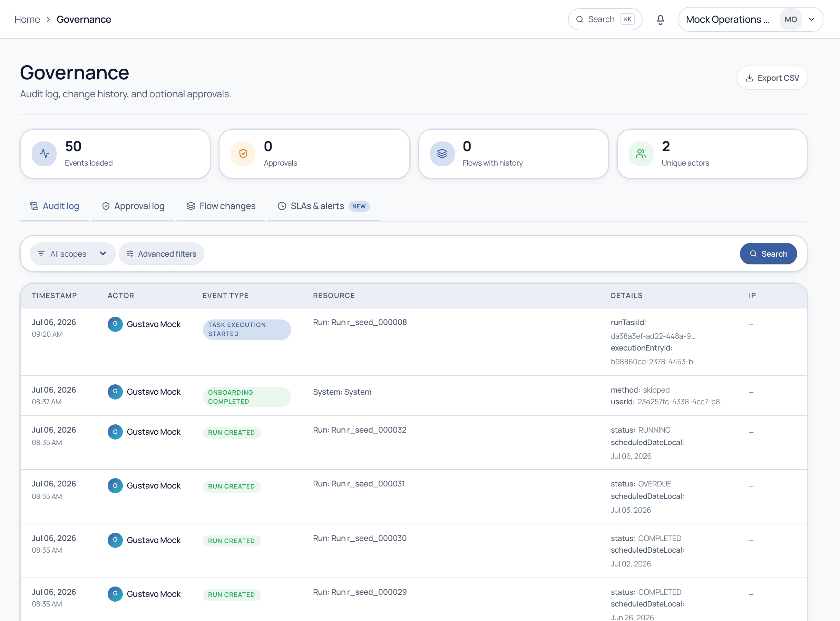Click the RESOURCE column header

tap(334, 295)
